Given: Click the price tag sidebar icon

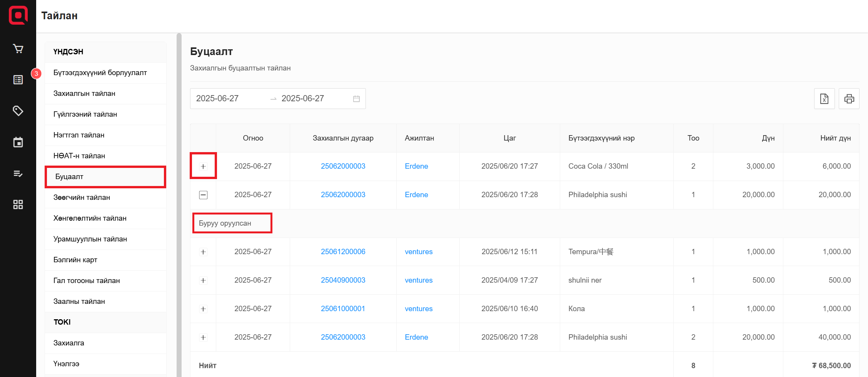Looking at the screenshot, I should tap(18, 111).
